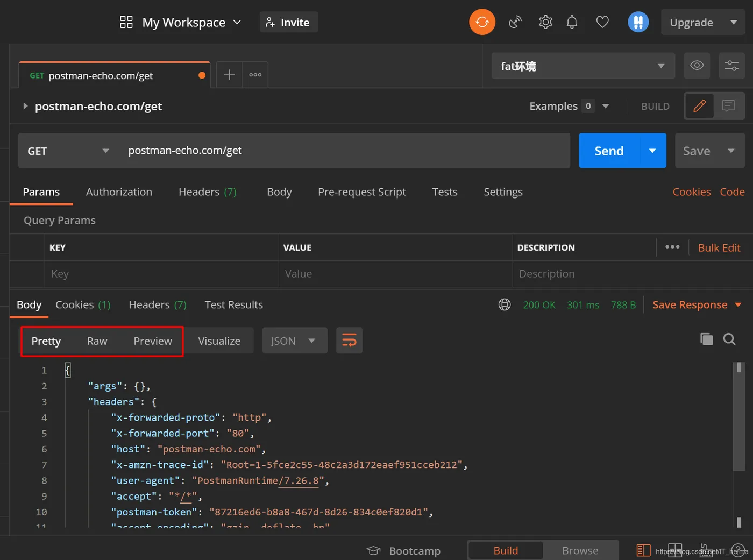Image resolution: width=753 pixels, height=560 pixels.
Task: Open the Test Results tab
Action: (233, 305)
